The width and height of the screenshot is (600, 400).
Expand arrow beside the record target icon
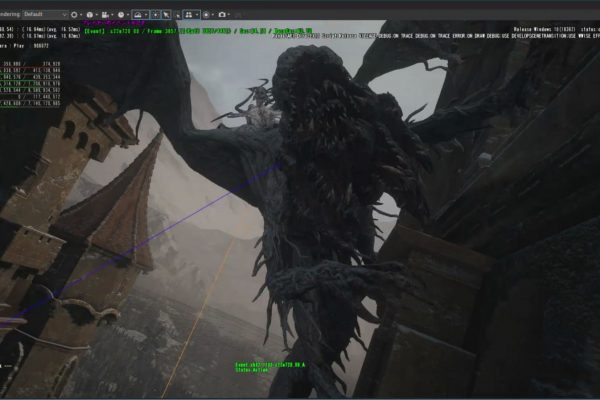[213, 15]
